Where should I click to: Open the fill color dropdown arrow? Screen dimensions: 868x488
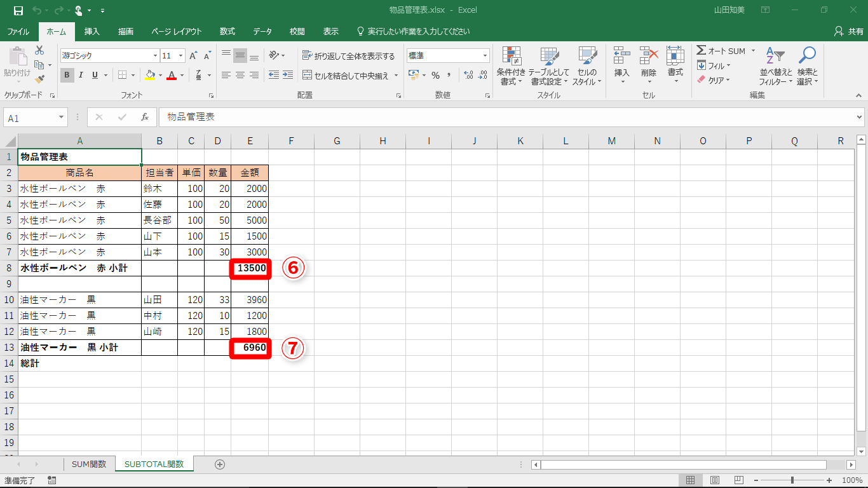159,75
